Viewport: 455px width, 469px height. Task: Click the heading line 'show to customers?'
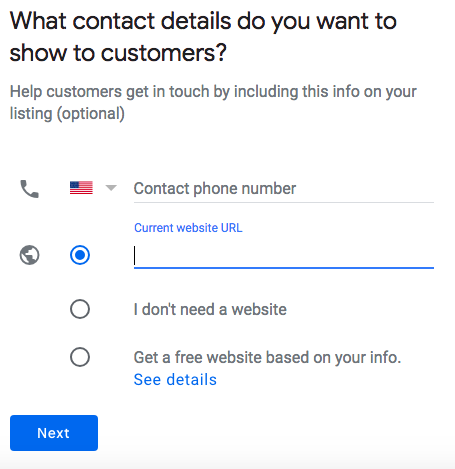pyautogui.click(x=118, y=53)
